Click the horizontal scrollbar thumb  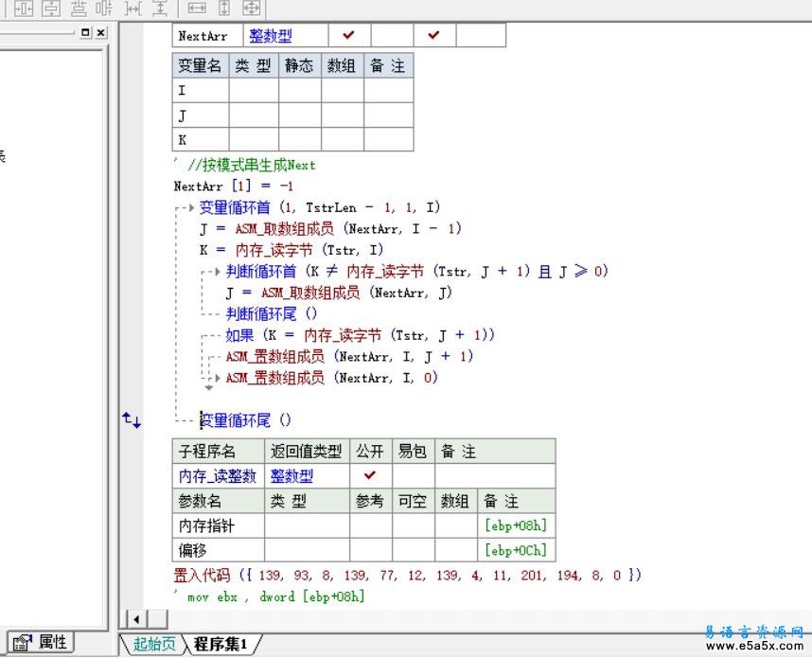click(x=158, y=619)
